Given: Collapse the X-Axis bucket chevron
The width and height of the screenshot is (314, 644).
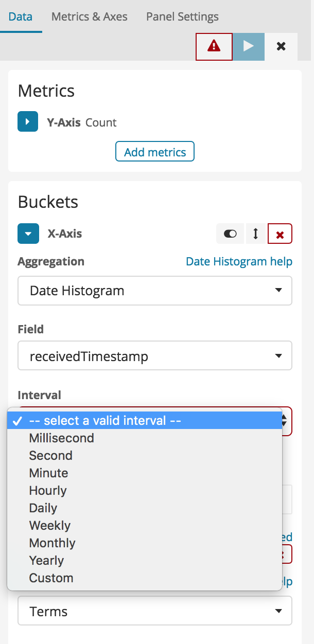Looking at the screenshot, I should 27,234.
